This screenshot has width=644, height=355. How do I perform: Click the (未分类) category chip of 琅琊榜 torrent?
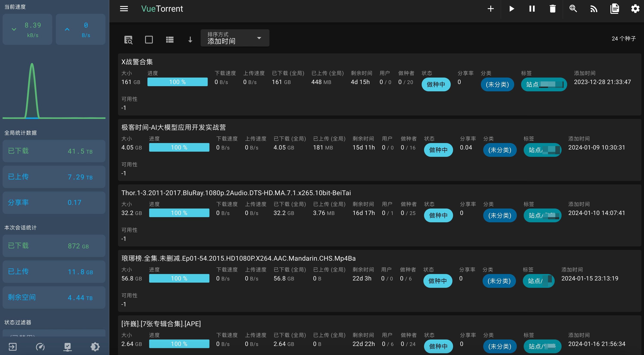click(x=499, y=281)
